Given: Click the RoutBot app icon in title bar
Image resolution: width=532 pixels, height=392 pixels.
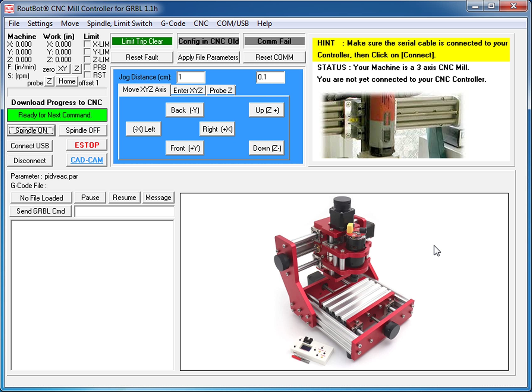Looking at the screenshot, I should tap(9, 9).
